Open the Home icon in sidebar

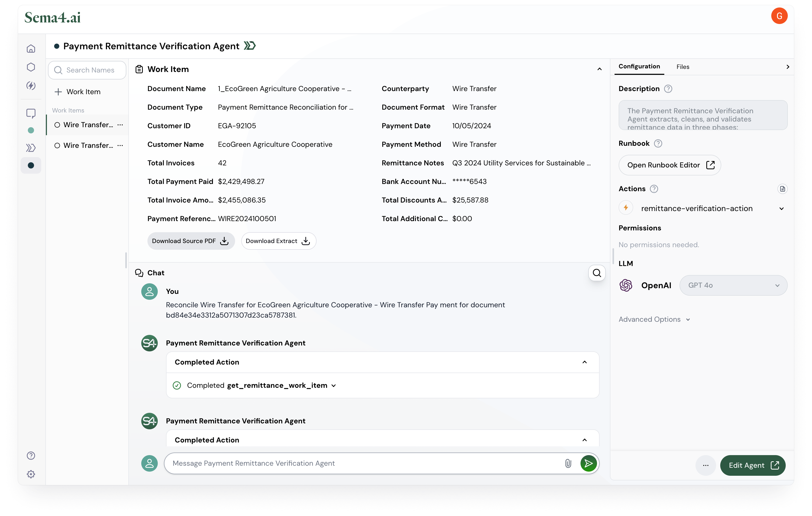click(31, 49)
